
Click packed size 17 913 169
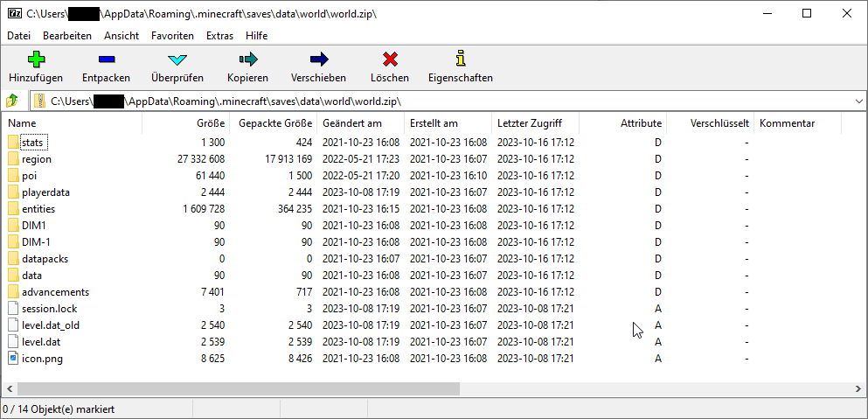click(288, 159)
